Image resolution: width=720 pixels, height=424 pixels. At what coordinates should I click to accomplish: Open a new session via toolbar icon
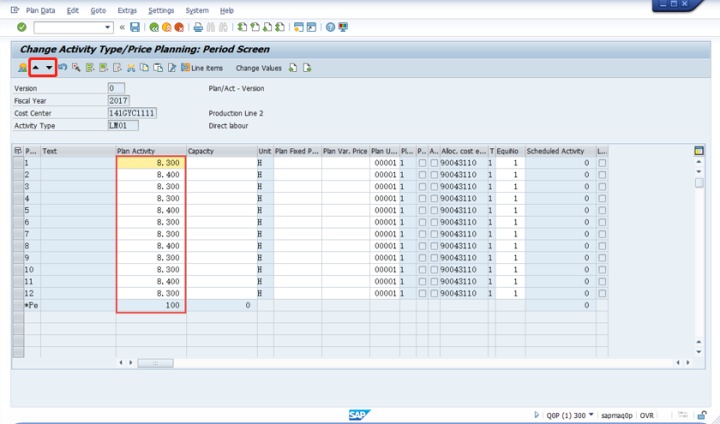pos(298,27)
